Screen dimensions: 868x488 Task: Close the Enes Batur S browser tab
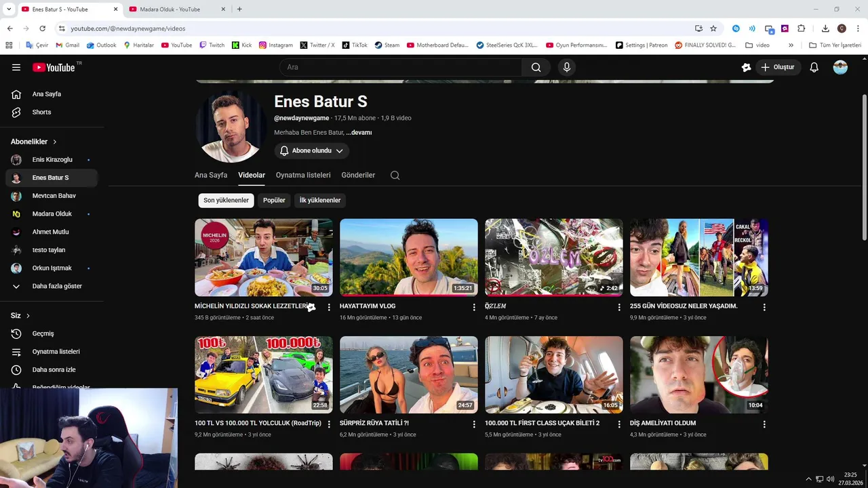115,9
